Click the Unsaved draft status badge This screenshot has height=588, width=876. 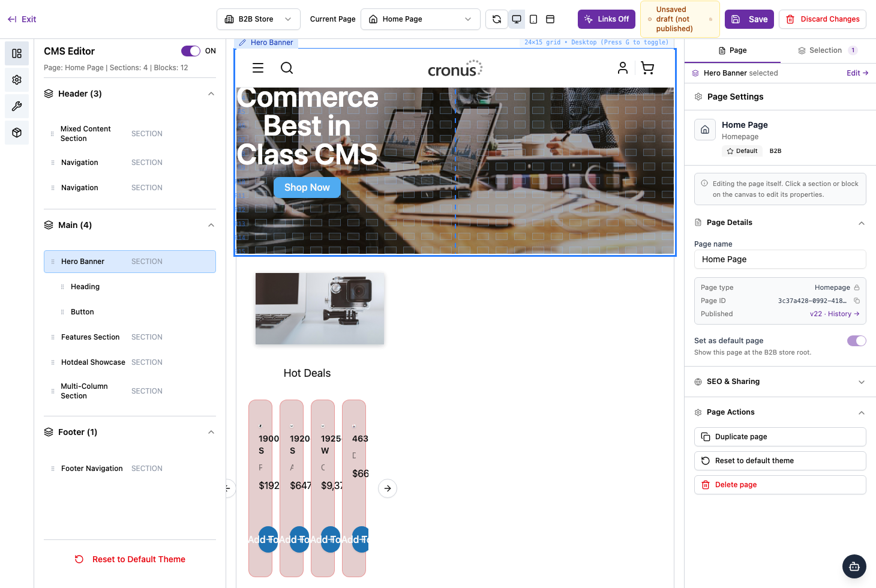(680, 19)
